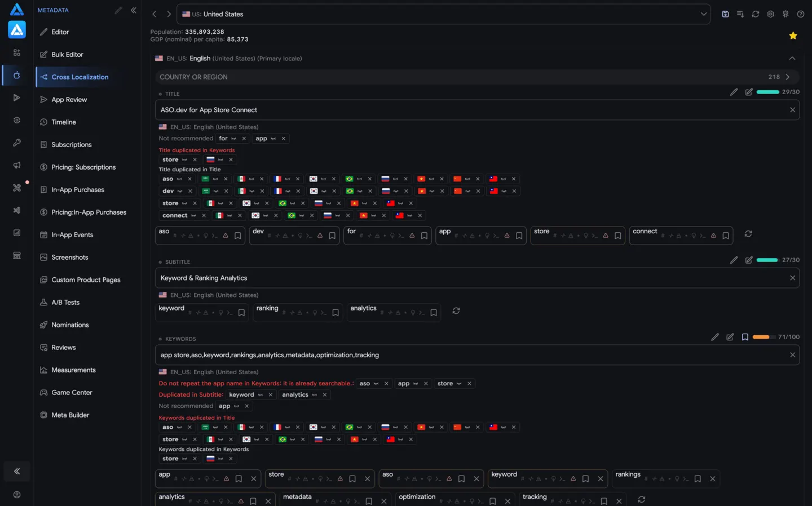
Task: Clear the keywords field with its X button
Action: 792,355
